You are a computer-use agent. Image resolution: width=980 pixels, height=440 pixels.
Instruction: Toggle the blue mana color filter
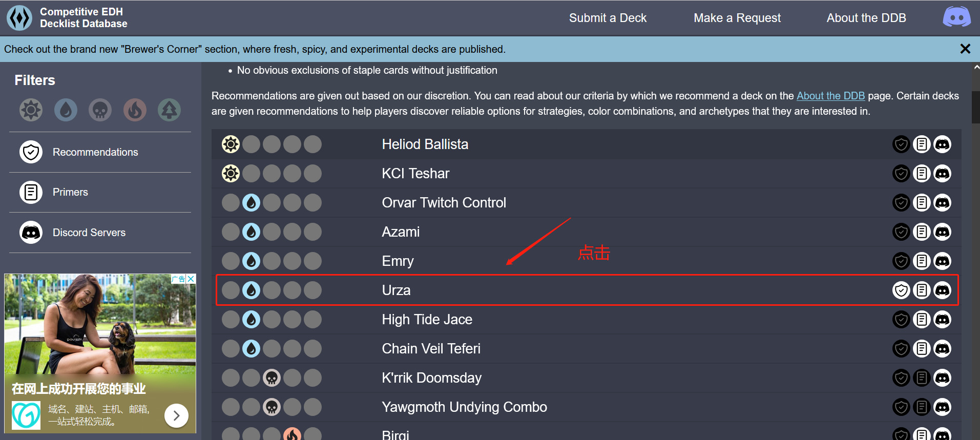point(66,110)
